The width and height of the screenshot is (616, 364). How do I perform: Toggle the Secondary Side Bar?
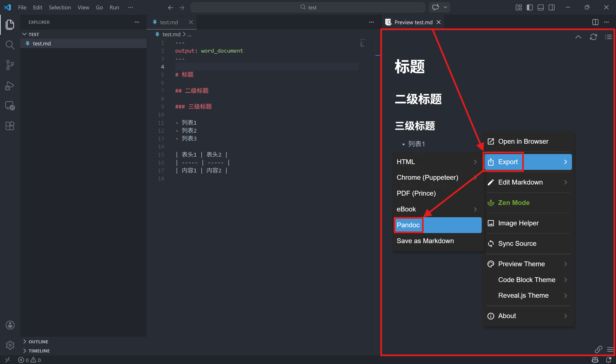point(552,7)
